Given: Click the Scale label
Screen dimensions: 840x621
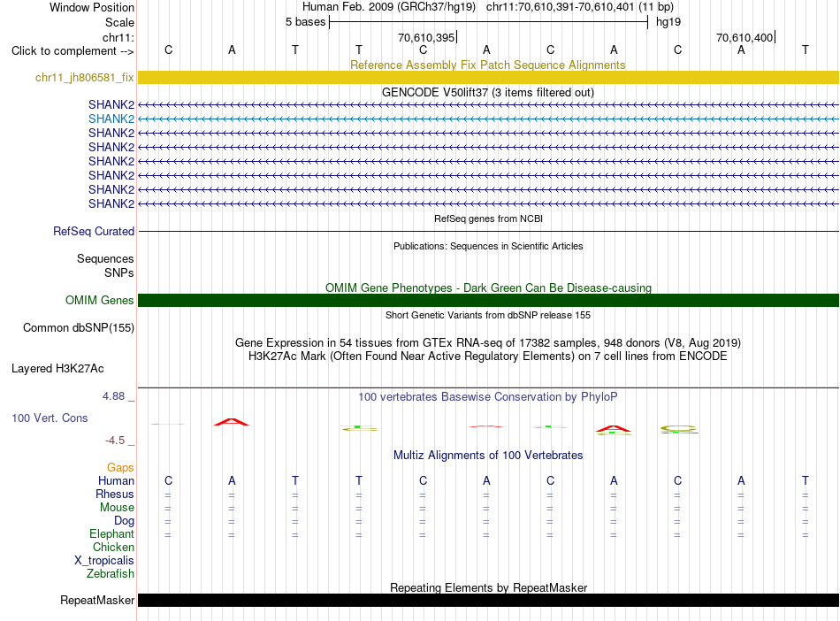Looking at the screenshot, I should tap(119, 22).
